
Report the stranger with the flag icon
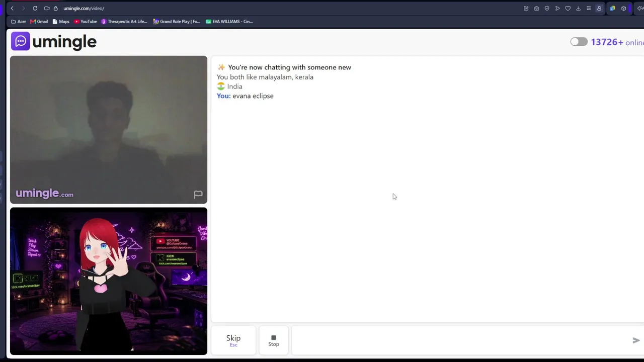coord(198,194)
